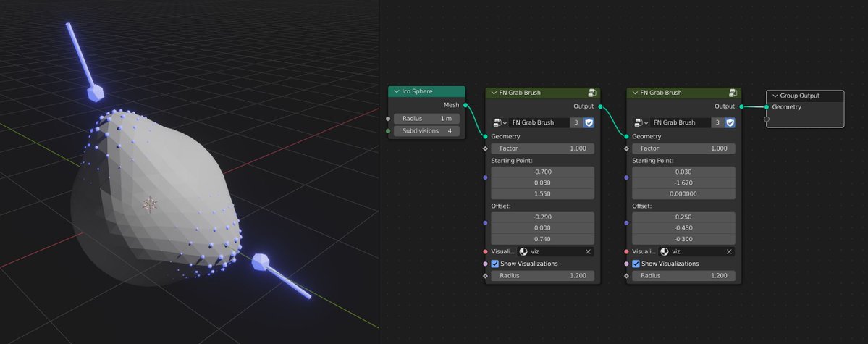Click the Mesh output socket on Ico Sphere
Viewport: 868px width, 344px height.
pyautogui.click(x=465, y=106)
